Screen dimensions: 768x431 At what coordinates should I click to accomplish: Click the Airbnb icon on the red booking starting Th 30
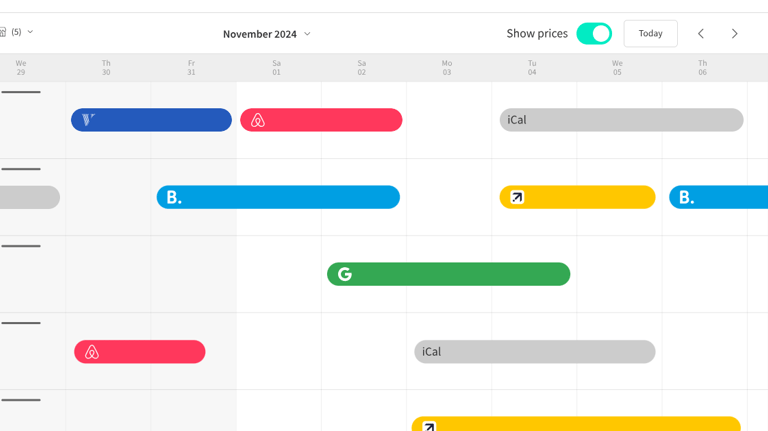point(92,352)
